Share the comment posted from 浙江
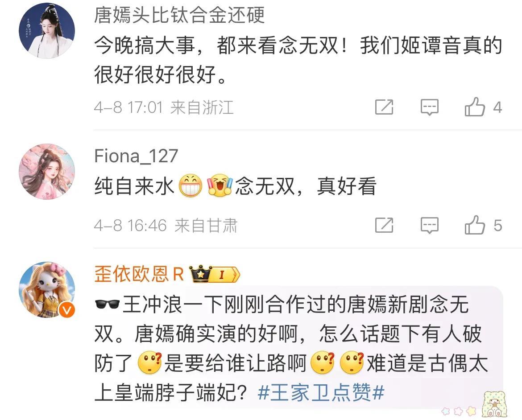This screenshot has width=522, height=420. (x=384, y=107)
